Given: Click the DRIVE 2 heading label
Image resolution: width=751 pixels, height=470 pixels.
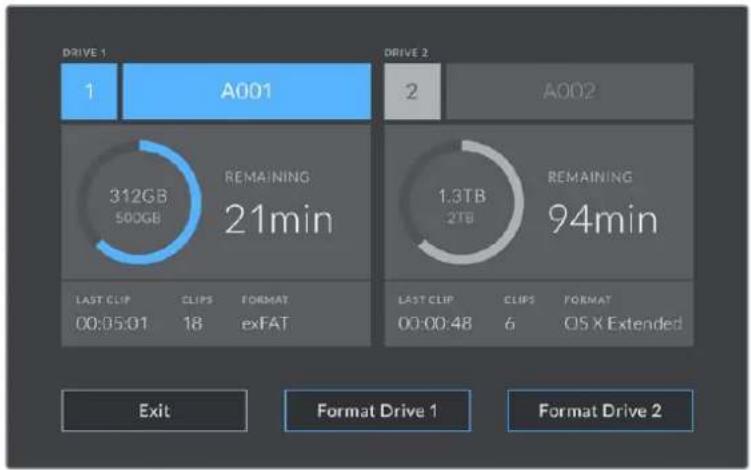Looking at the screenshot, I should click(x=406, y=53).
